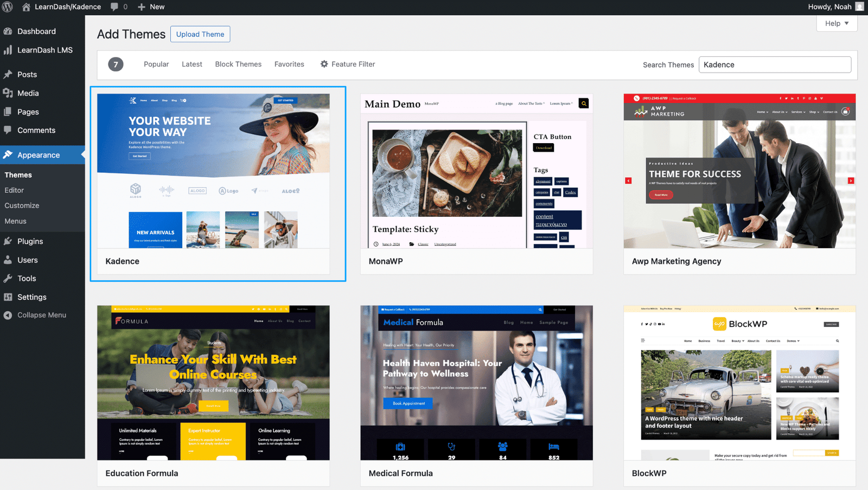
Task: Open Menus submenu item
Action: [15, 221]
